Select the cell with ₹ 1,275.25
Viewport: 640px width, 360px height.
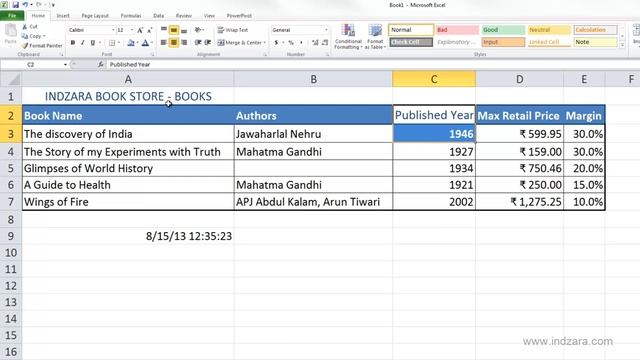519,202
